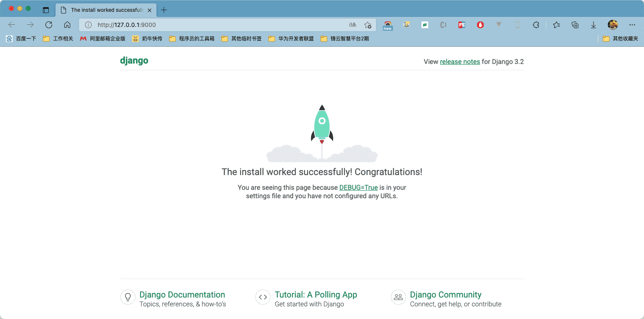Go back with the back arrow

pos(12,25)
